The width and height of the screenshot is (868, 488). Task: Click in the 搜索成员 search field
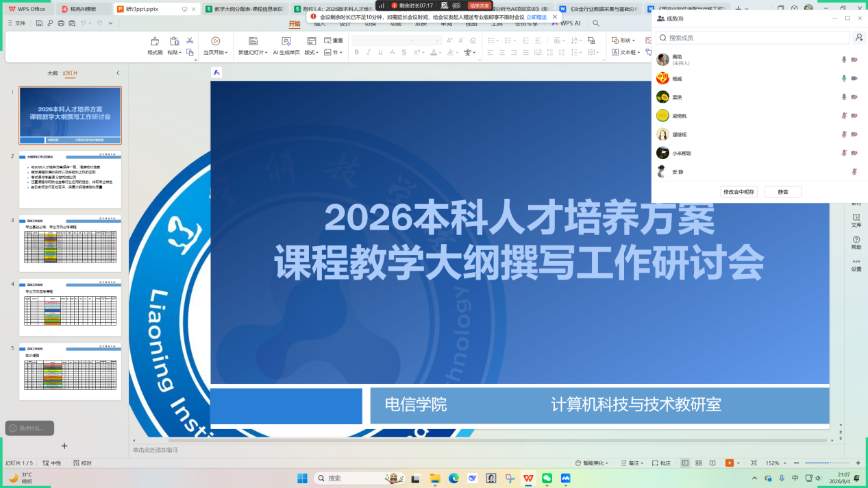pyautogui.click(x=752, y=38)
